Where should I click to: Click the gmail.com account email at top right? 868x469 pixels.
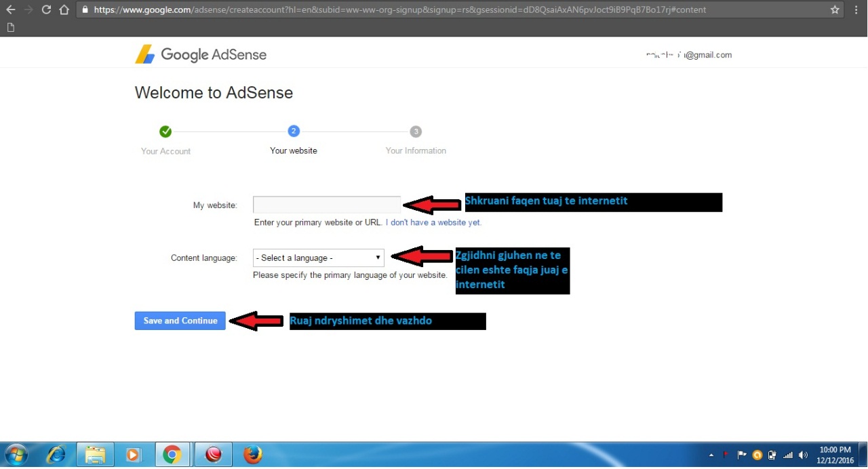(689, 55)
